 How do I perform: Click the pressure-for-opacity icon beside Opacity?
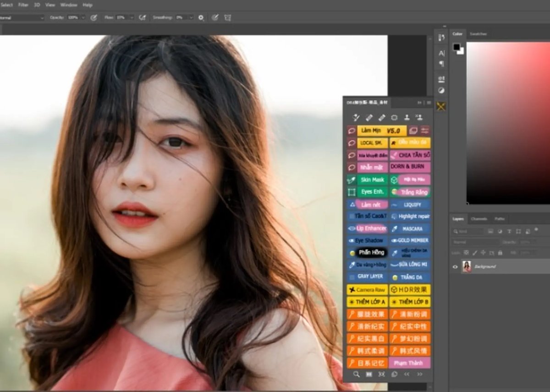[93, 17]
